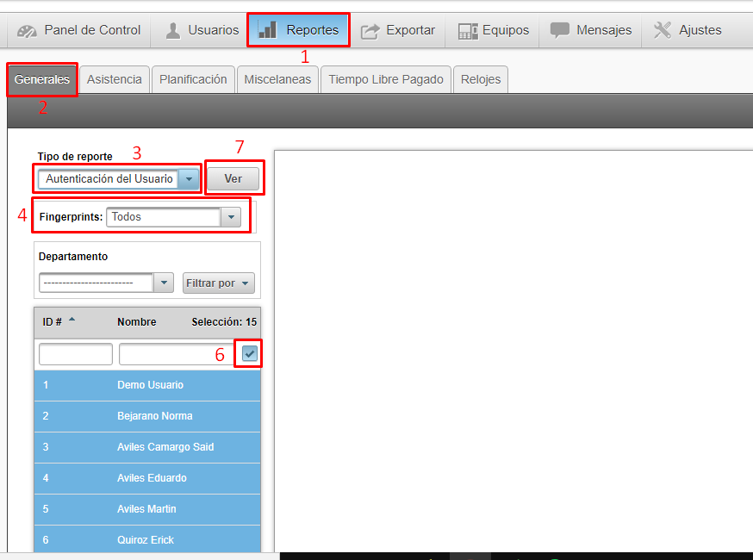Sort by ID column arrow icon
The width and height of the screenshot is (753, 560).
[x=72, y=320]
